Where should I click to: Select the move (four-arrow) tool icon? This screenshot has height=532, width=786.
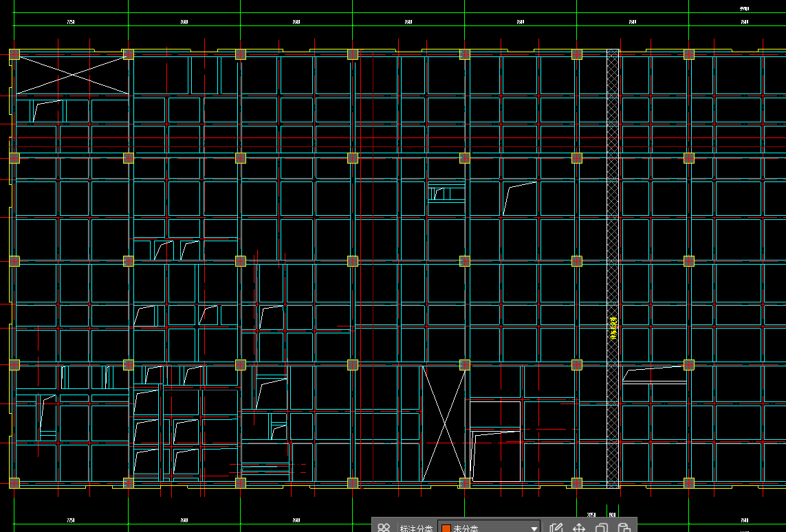[579, 527]
